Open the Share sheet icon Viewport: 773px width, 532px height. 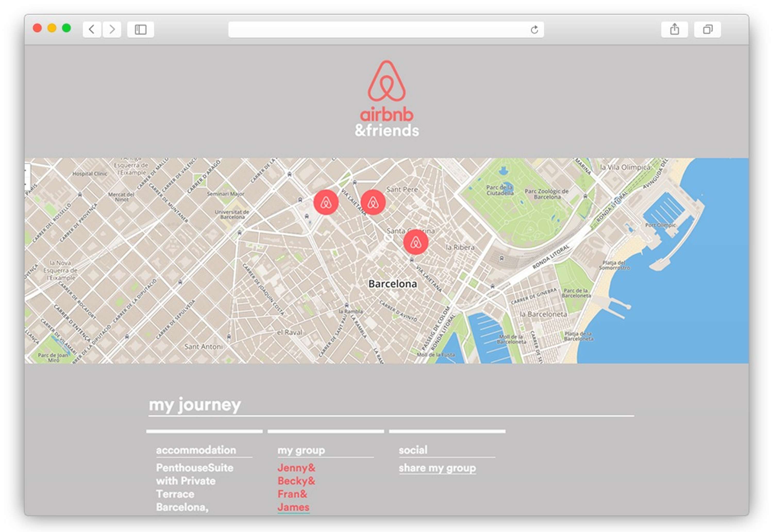tap(674, 29)
